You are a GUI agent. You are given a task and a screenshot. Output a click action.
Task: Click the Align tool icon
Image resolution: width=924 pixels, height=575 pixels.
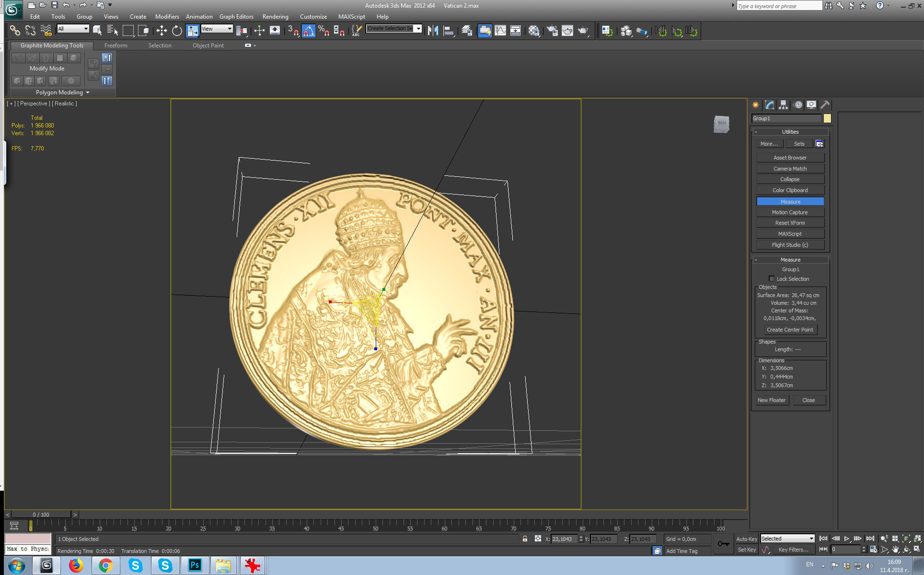coord(449,31)
